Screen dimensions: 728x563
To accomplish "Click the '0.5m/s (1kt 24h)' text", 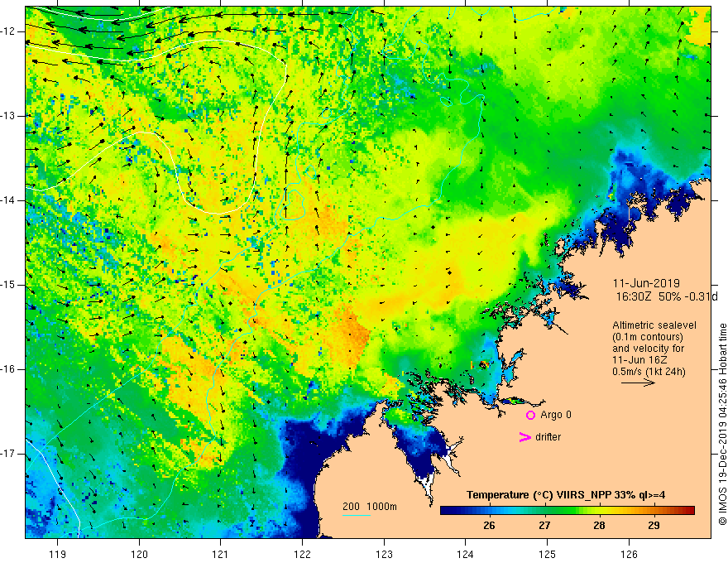I will 649,371.
